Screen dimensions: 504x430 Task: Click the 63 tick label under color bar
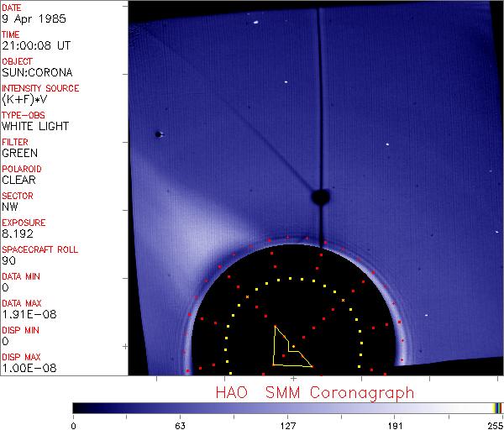[x=180, y=424]
